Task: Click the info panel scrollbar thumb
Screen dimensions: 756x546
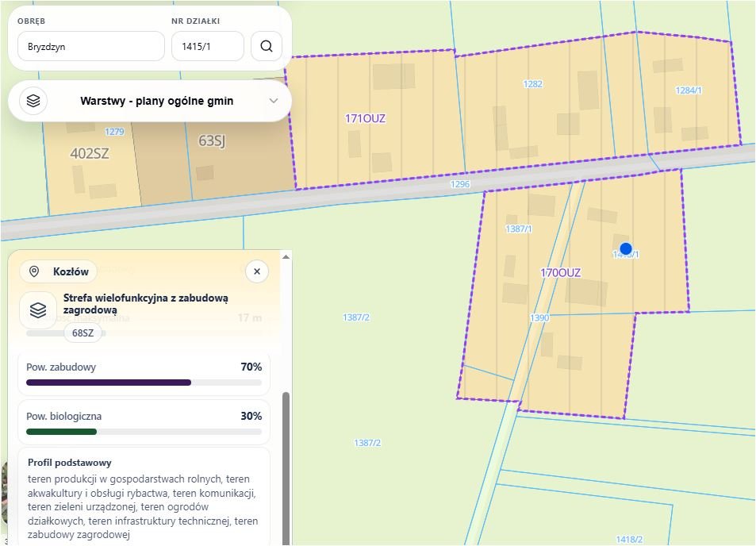Action: pos(286,468)
